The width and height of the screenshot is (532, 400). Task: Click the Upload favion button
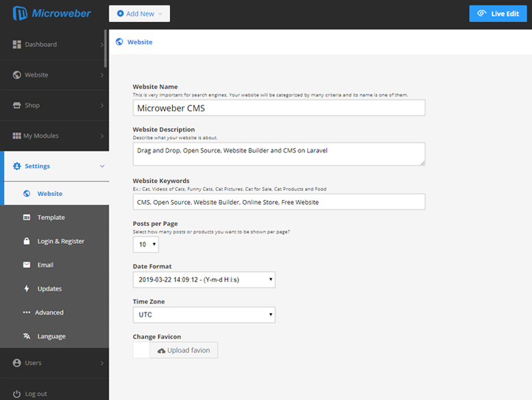pyautogui.click(x=184, y=350)
